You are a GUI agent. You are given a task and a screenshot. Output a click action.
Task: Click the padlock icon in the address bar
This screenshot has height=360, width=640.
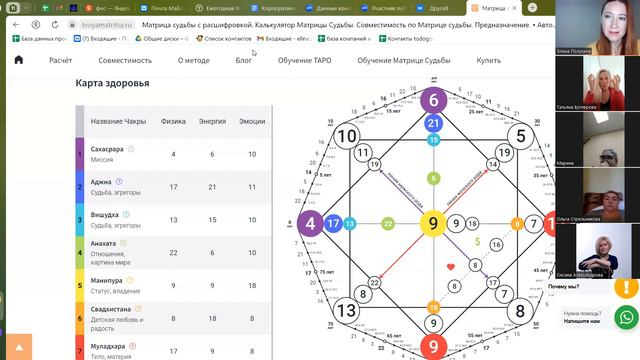pyautogui.click(x=72, y=24)
